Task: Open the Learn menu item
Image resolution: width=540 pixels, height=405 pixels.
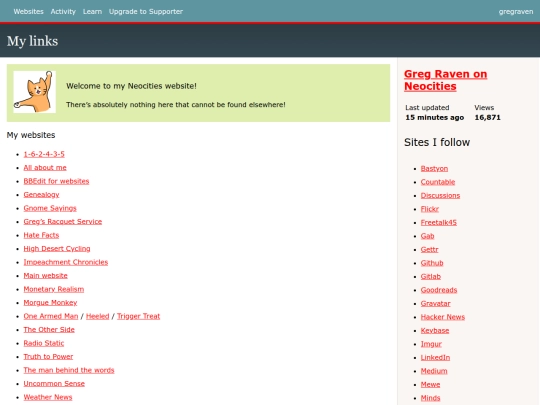Action: (x=92, y=11)
